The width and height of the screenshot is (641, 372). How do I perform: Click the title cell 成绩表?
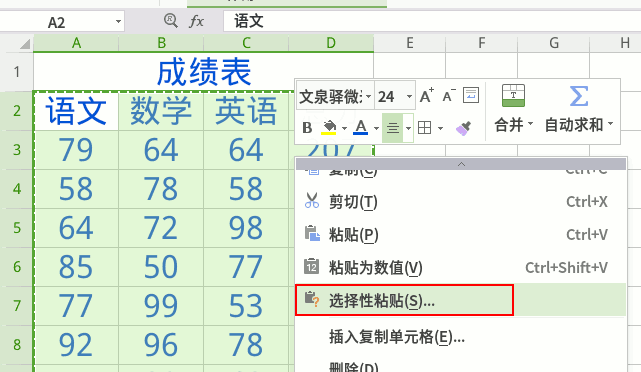coord(204,72)
